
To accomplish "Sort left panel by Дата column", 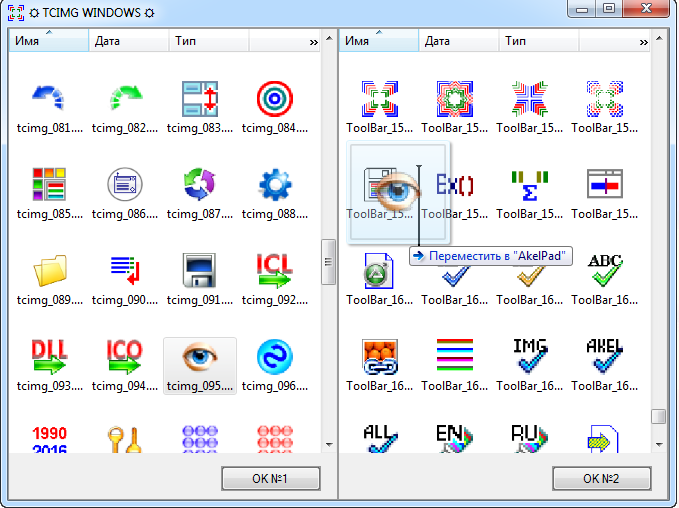I will (x=129, y=41).
